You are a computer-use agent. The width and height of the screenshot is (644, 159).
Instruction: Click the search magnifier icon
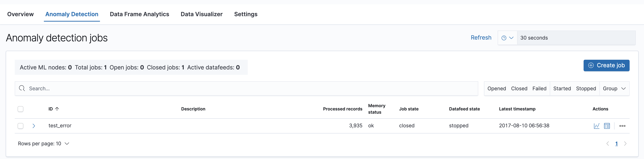pyautogui.click(x=22, y=88)
